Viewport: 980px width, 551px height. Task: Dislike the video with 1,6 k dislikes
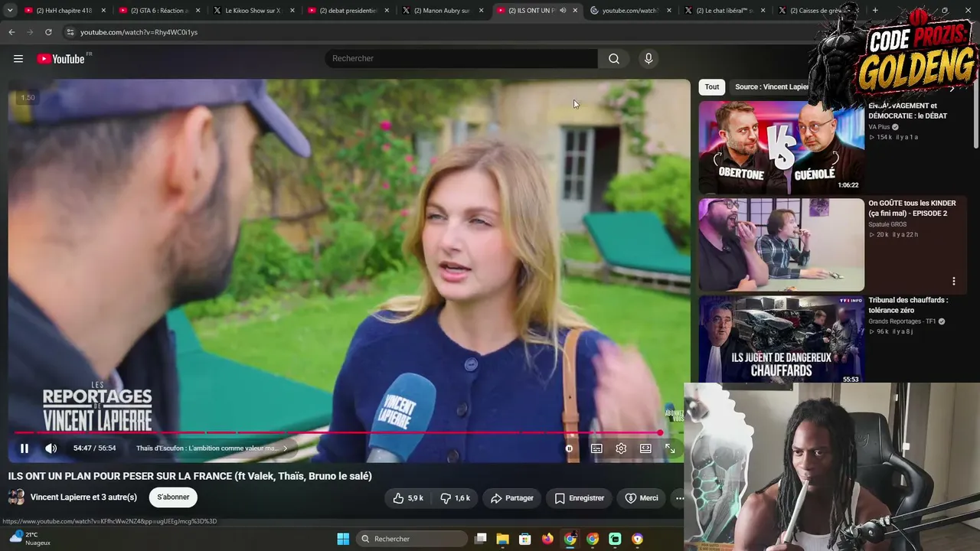tap(455, 498)
